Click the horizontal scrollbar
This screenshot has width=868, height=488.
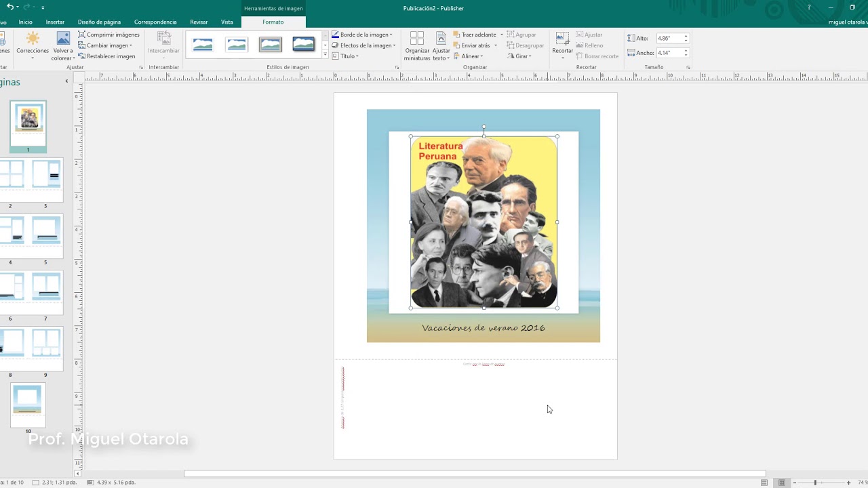point(475,474)
